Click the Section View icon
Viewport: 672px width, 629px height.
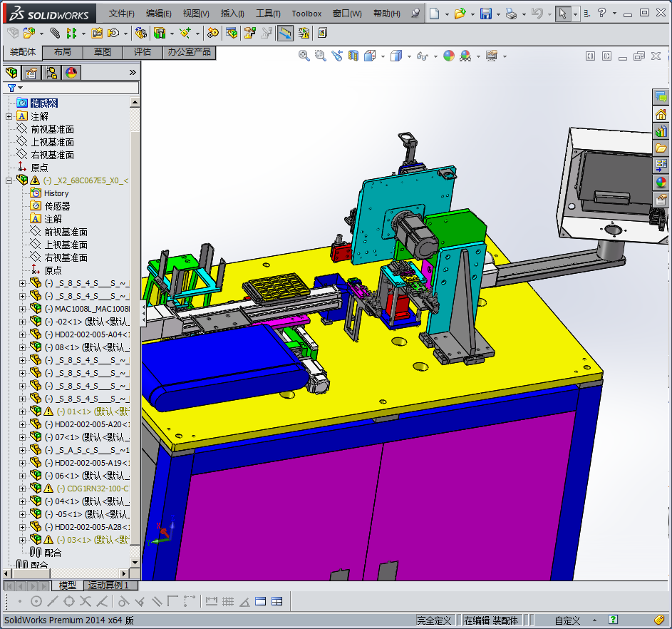(x=353, y=56)
